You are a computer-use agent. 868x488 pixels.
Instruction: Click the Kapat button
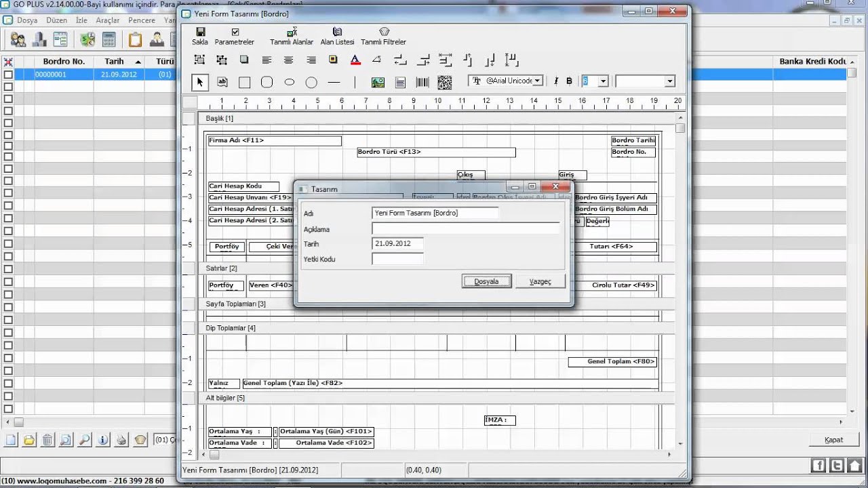pyautogui.click(x=833, y=440)
